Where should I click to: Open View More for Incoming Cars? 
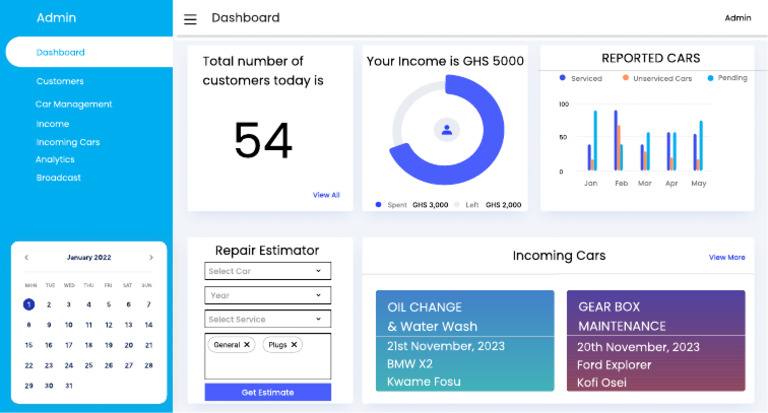click(x=727, y=257)
